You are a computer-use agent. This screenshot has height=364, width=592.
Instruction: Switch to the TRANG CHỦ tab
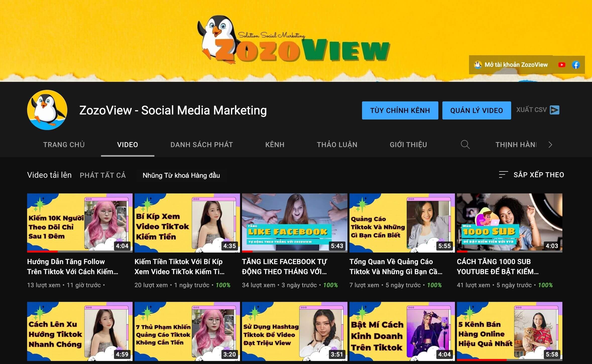[x=64, y=145]
